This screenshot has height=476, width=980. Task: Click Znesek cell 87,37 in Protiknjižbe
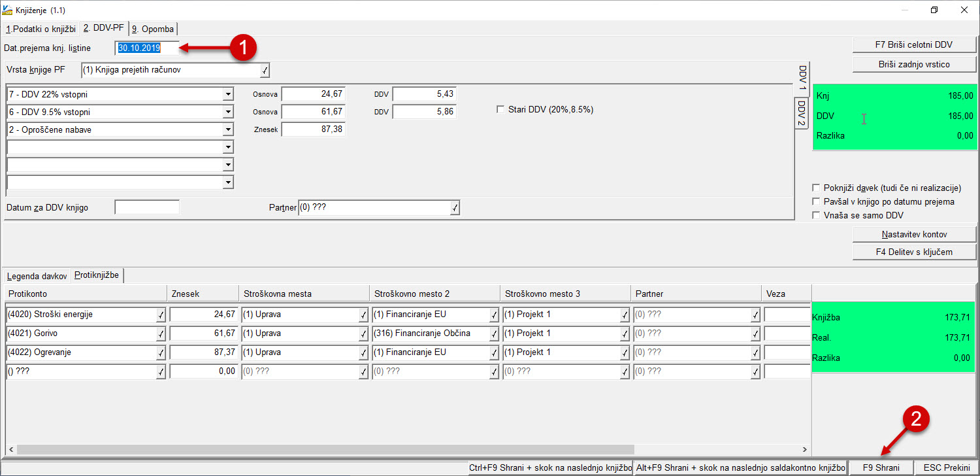pos(203,352)
